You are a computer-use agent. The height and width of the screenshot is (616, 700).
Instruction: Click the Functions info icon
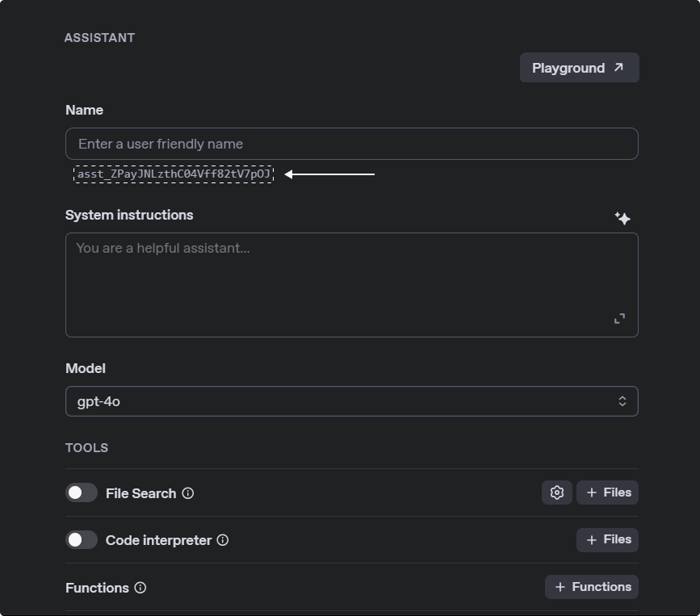click(142, 588)
